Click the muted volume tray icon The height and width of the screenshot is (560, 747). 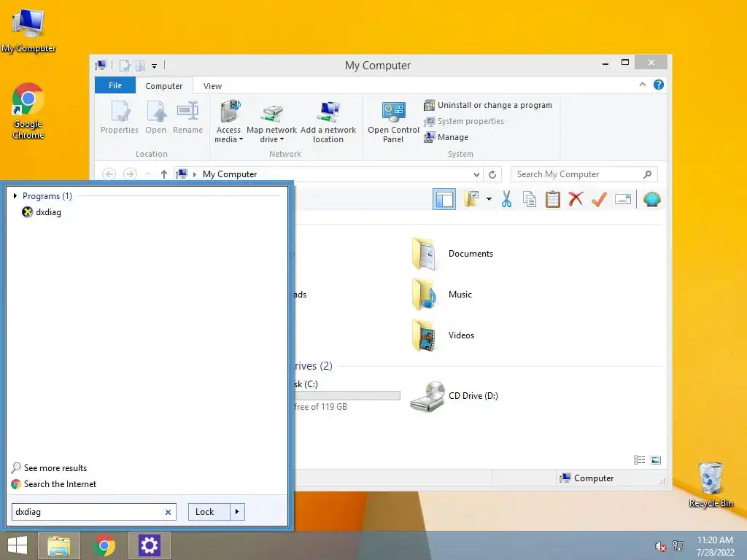[x=660, y=546]
